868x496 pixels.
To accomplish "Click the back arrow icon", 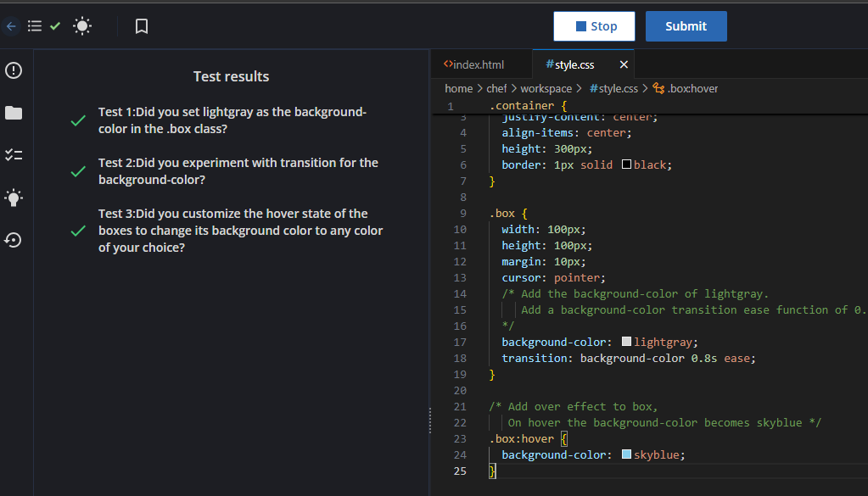I will (11, 26).
